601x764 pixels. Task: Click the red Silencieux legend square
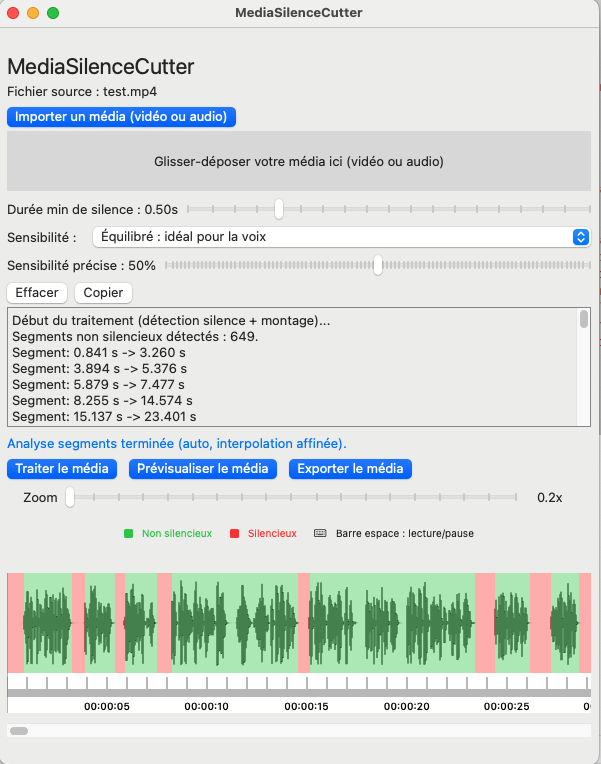(234, 534)
